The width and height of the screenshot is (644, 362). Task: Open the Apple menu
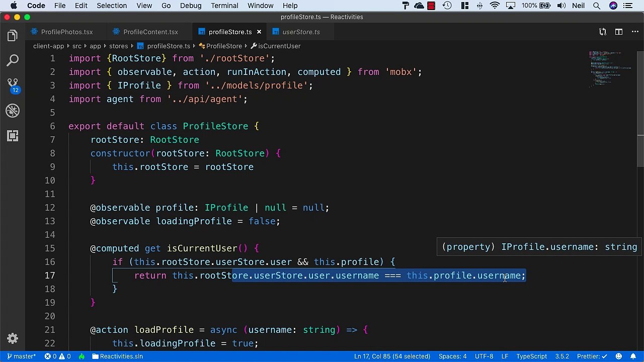coord(14,6)
